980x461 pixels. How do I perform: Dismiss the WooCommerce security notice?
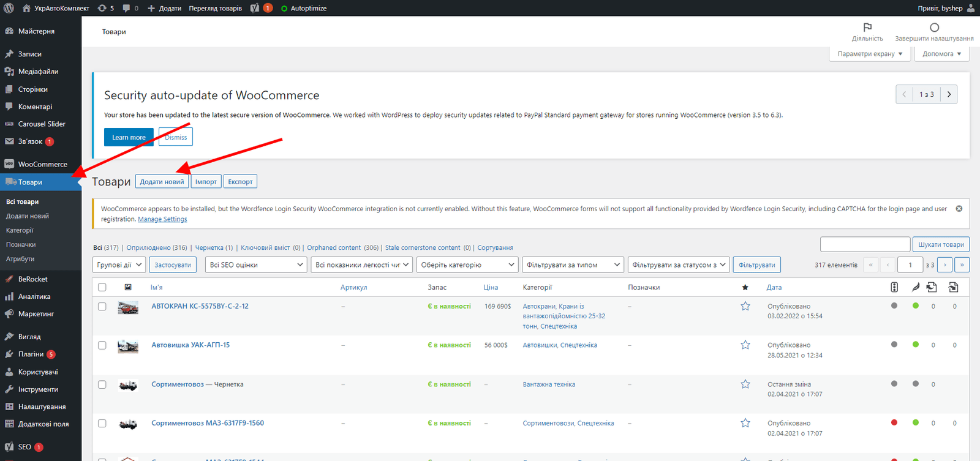click(176, 137)
